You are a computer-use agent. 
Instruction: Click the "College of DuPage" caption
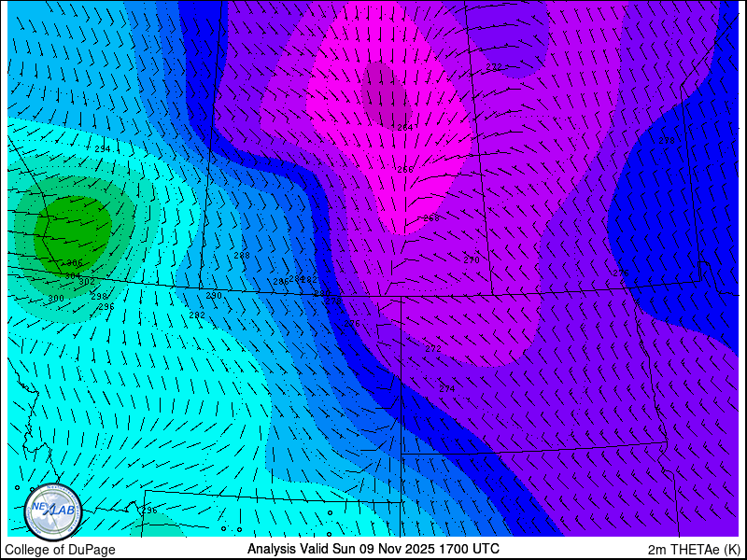[60, 550]
